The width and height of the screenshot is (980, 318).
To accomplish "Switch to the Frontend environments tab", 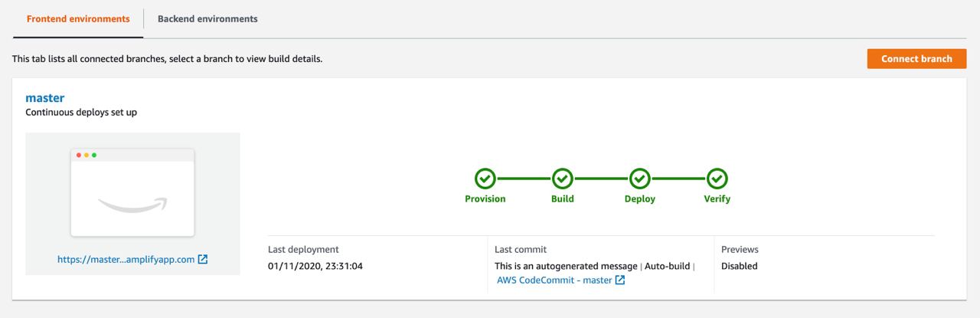I will coord(78,19).
